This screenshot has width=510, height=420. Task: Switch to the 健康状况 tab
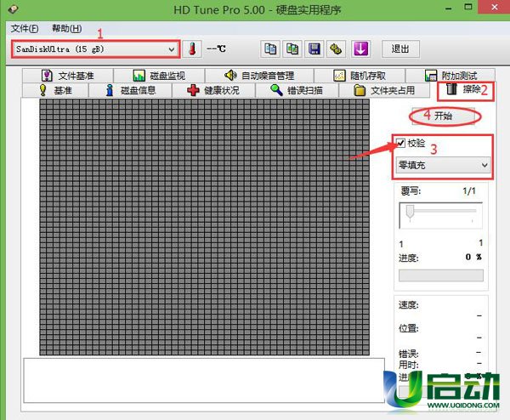(x=213, y=90)
